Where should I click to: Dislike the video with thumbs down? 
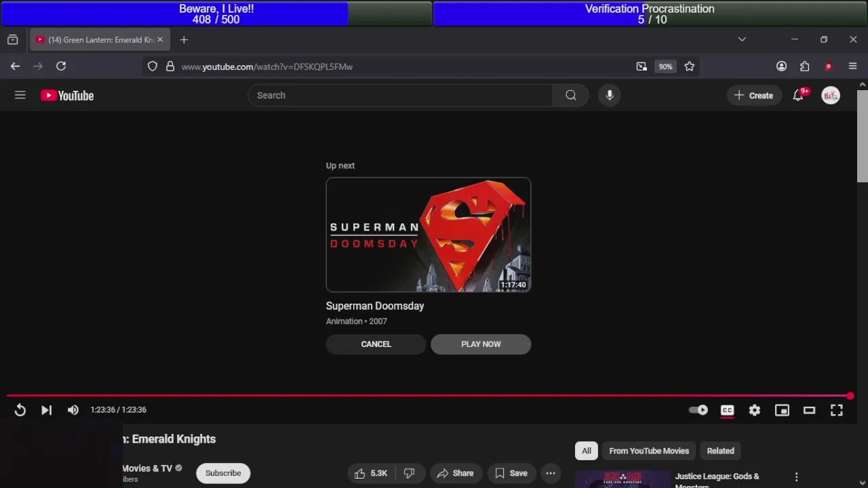(410, 473)
